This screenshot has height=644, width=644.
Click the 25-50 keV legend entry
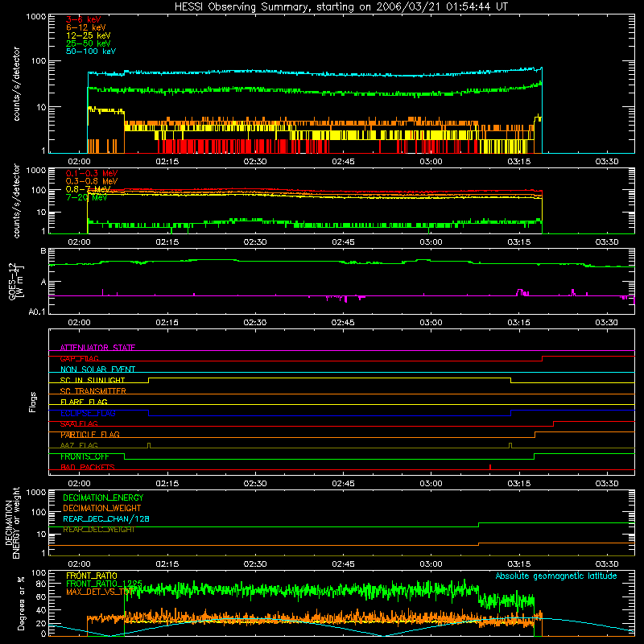tap(89, 43)
